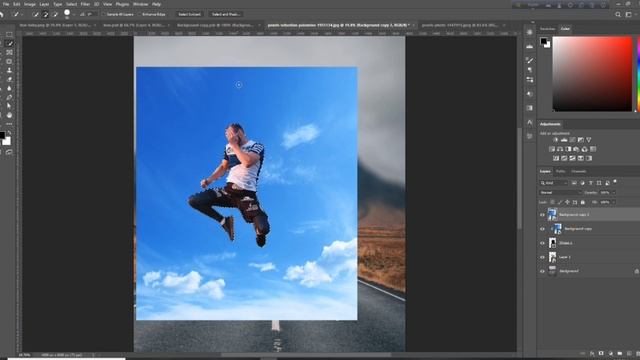Select the Blur tool
Screen dimensions: 640x360
9,89
